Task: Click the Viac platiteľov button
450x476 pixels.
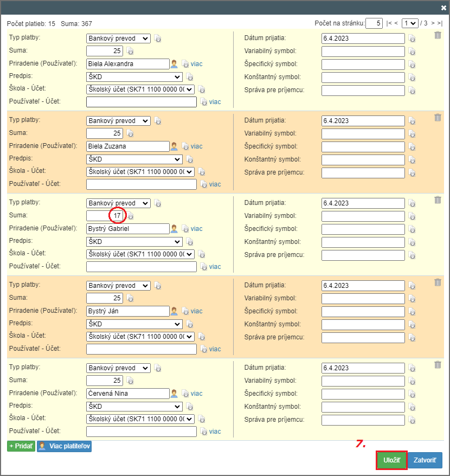Action: (64, 446)
